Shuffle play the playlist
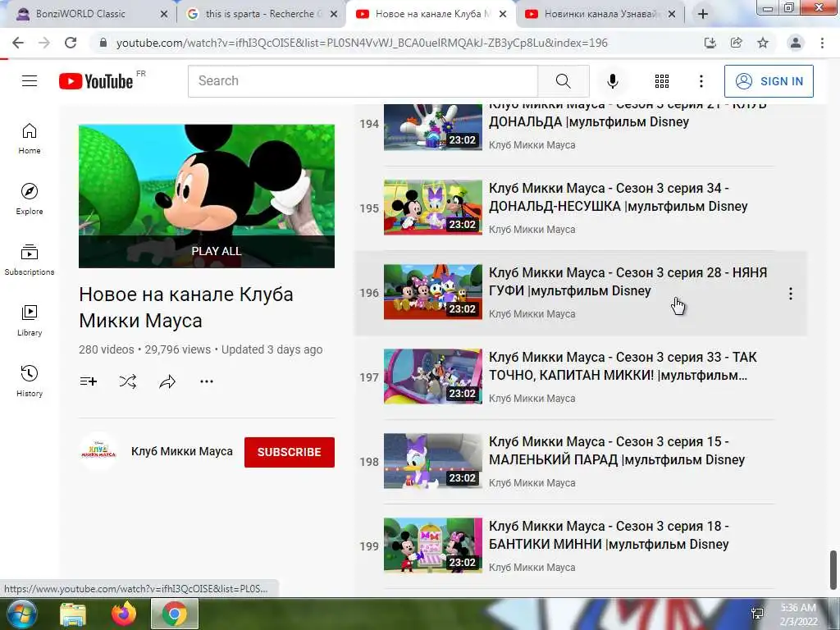This screenshot has height=630, width=840. 128,381
